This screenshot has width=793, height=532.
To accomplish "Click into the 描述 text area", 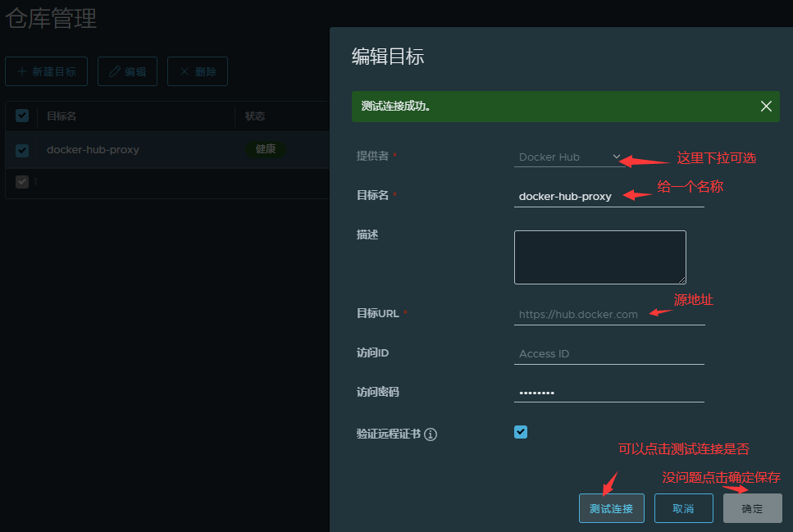I will 599,257.
